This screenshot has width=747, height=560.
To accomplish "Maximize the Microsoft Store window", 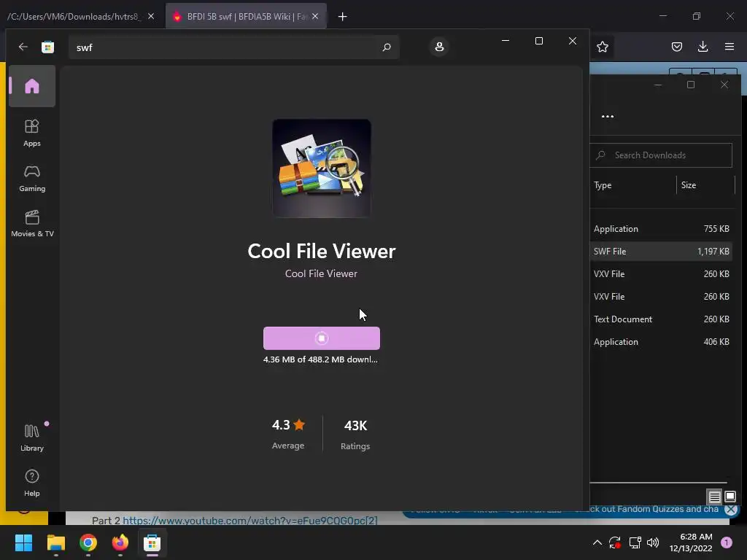I will [x=539, y=41].
